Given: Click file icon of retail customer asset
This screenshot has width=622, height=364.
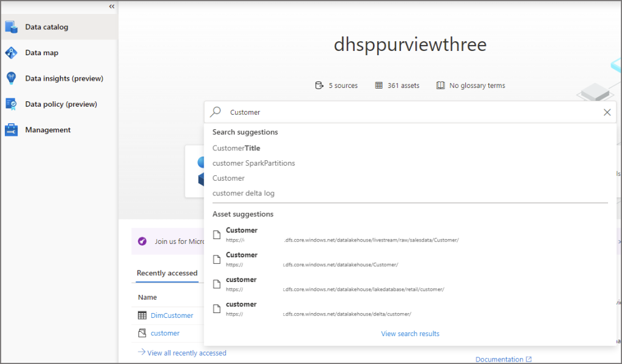Looking at the screenshot, I should coord(217,284).
